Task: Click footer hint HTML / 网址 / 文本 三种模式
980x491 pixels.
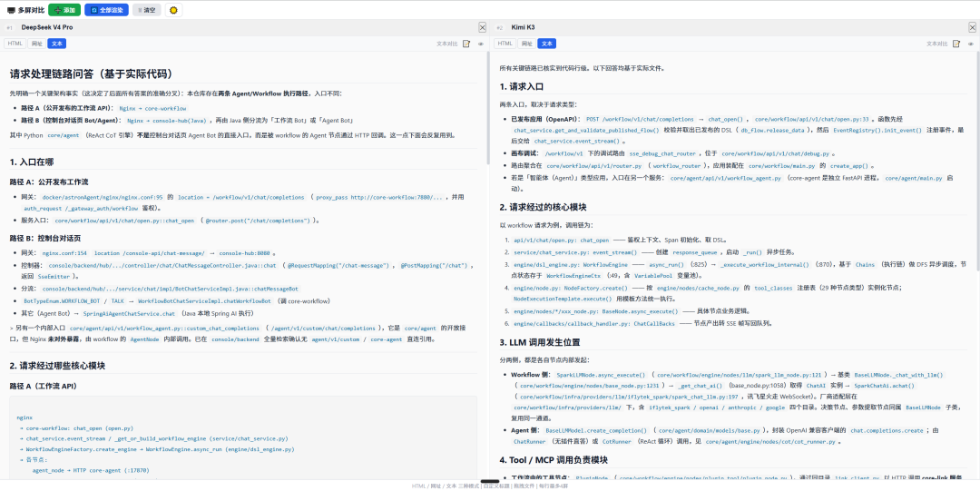Action: (445, 486)
